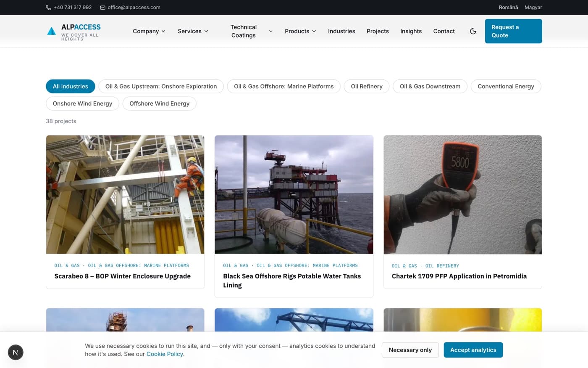Accept analytics cookies
This screenshot has width=588, height=368.
tap(473, 350)
